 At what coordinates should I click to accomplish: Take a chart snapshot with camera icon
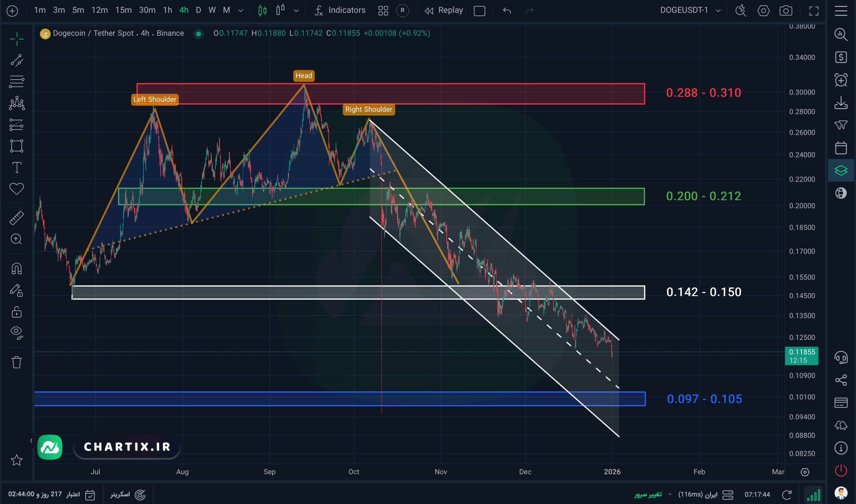coord(786,11)
